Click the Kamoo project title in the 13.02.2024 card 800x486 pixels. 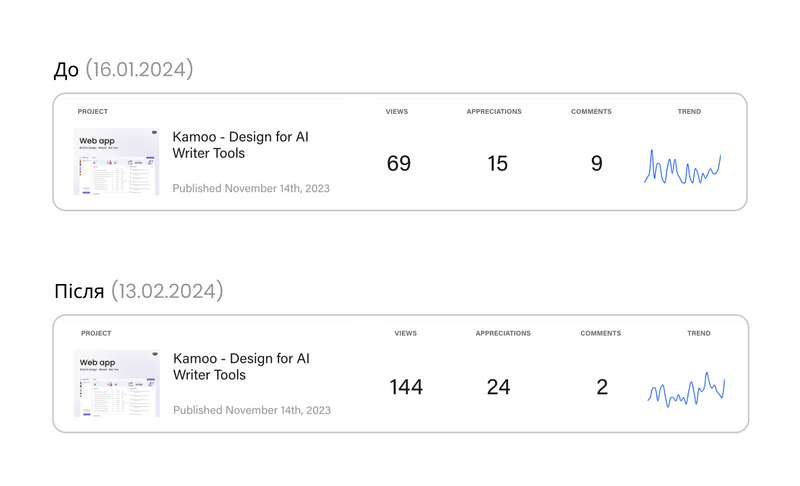coord(241,367)
